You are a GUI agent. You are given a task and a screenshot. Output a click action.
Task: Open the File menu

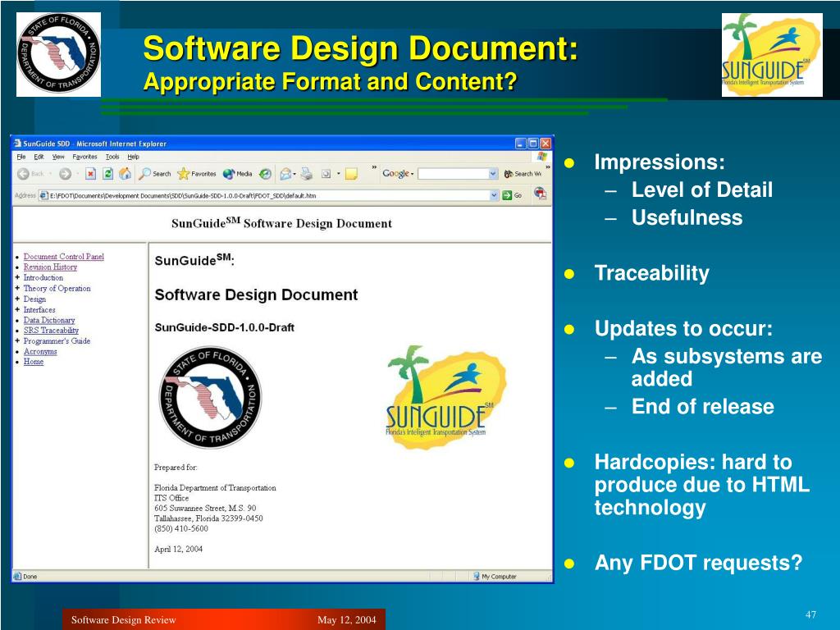coord(21,157)
